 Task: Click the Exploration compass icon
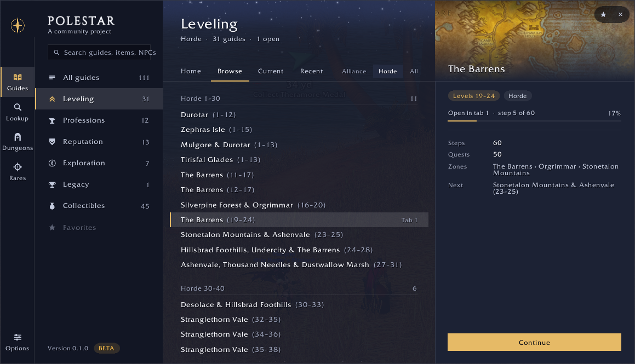52,163
